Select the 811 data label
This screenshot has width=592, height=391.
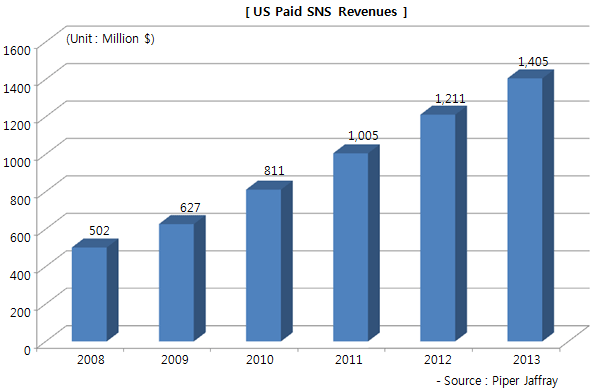tap(274, 171)
